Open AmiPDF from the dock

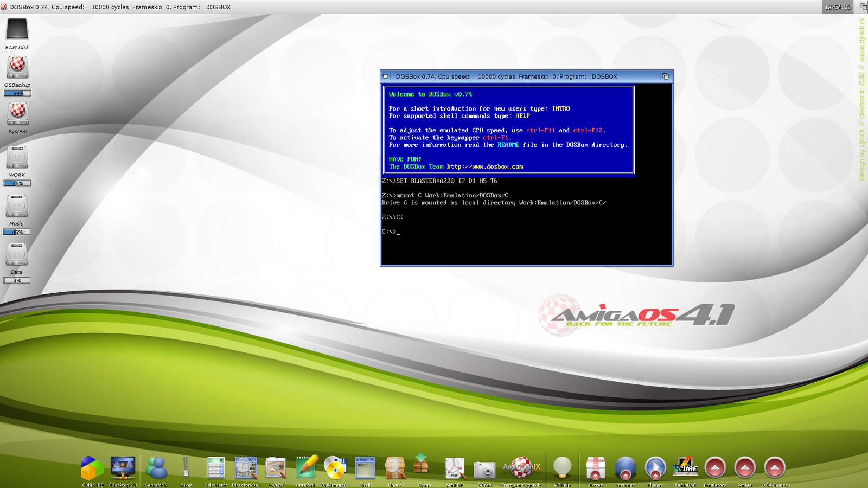[455, 467]
